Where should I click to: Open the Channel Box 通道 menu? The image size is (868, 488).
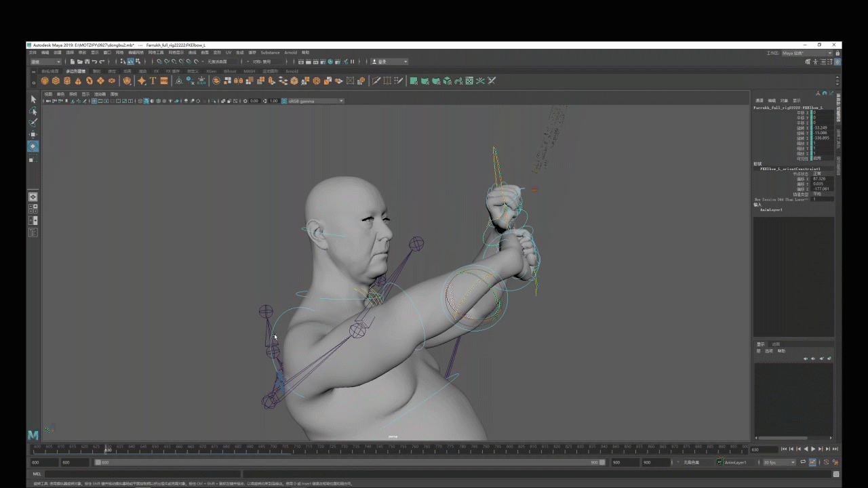pos(759,100)
